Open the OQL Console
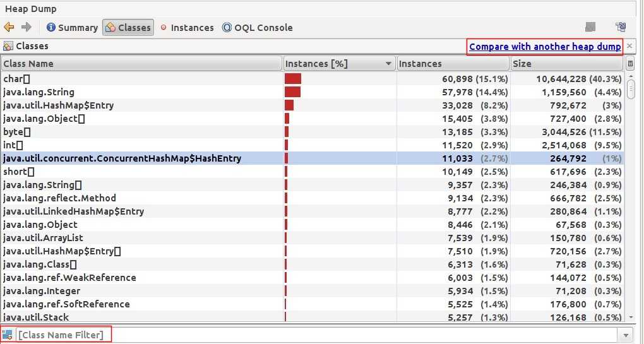 click(x=258, y=28)
